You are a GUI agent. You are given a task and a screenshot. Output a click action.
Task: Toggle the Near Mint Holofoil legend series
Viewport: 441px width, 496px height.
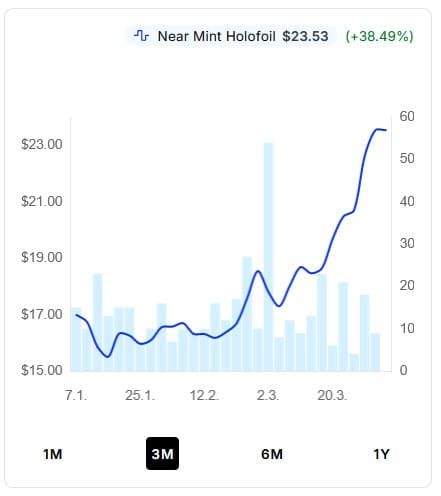(x=231, y=36)
